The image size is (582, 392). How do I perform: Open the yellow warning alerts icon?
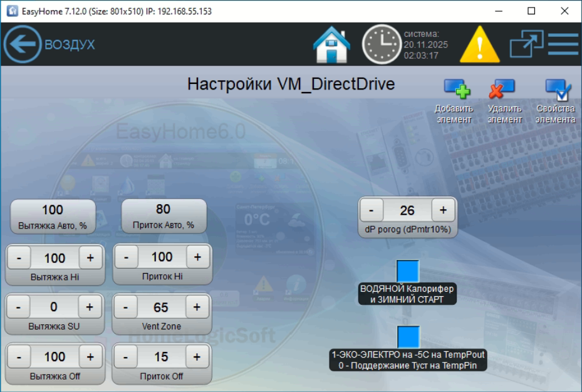[480, 44]
